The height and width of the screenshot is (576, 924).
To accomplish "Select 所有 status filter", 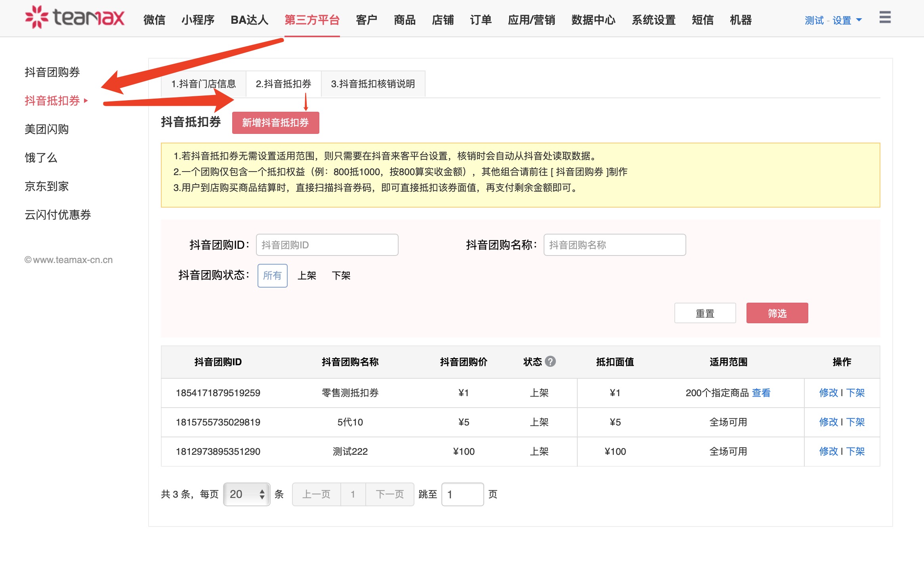I will coord(272,275).
